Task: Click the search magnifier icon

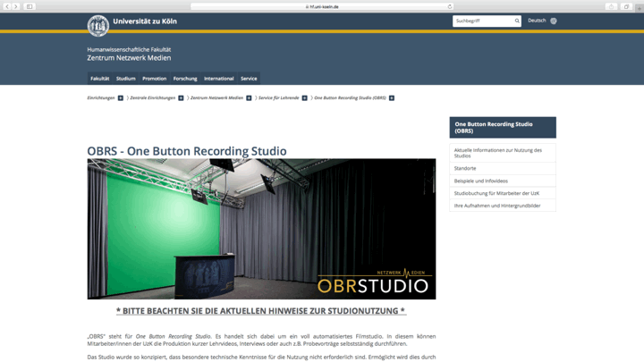Action: tap(516, 21)
